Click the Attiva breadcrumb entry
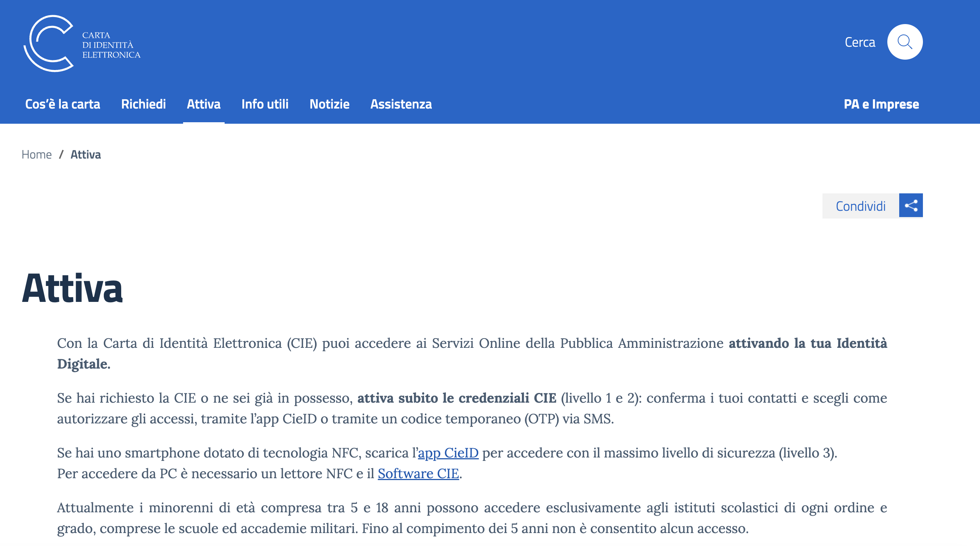980x546 pixels. (x=85, y=154)
